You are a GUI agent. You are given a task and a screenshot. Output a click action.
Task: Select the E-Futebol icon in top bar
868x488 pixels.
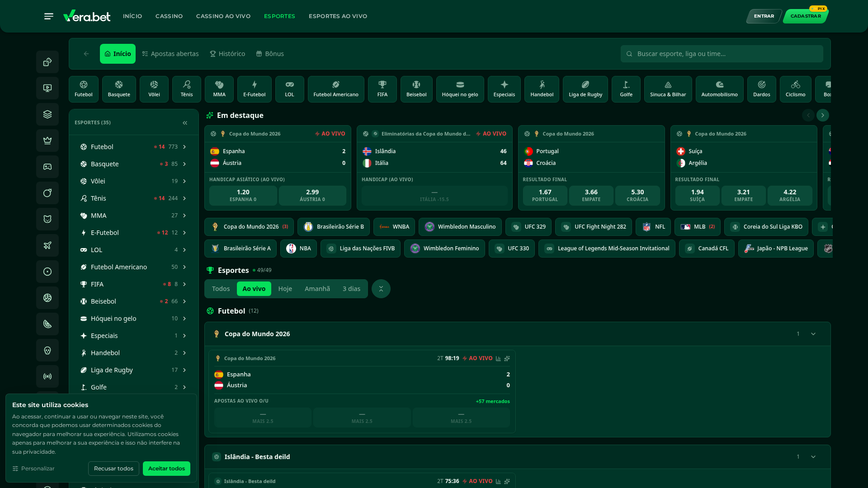[x=255, y=89]
